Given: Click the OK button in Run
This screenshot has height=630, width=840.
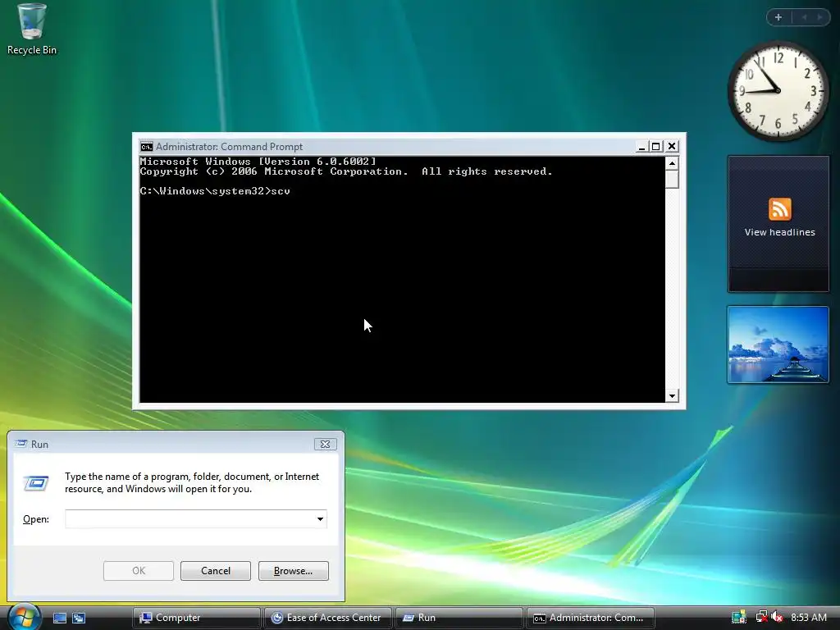Looking at the screenshot, I should pyautogui.click(x=138, y=571).
